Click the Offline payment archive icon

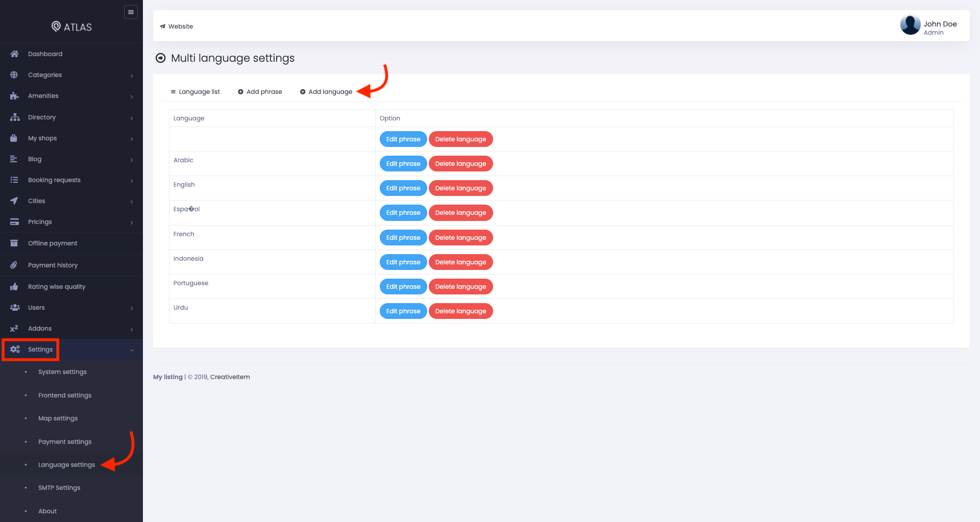pos(14,243)
